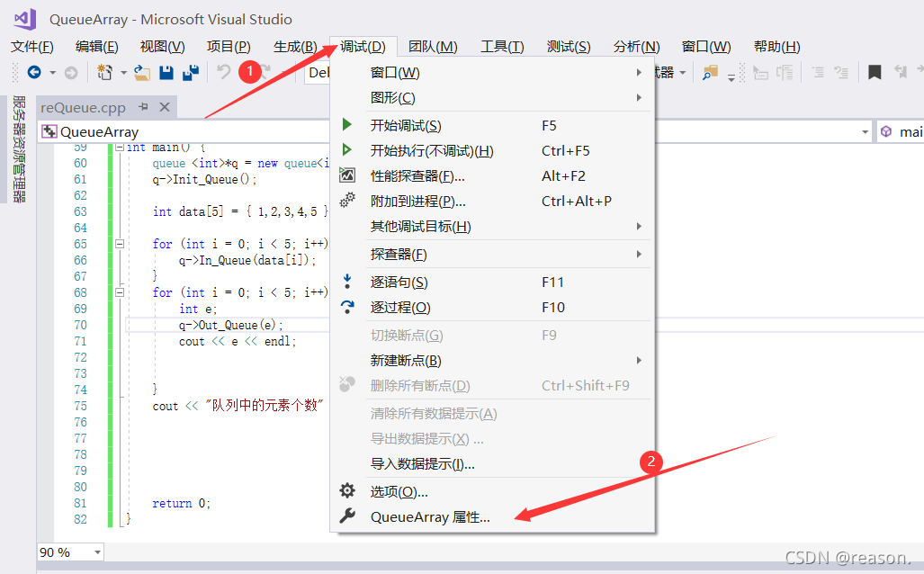924x574 pixels.
Task: Click the Save All toolbar icon
Action: (191, 72)
